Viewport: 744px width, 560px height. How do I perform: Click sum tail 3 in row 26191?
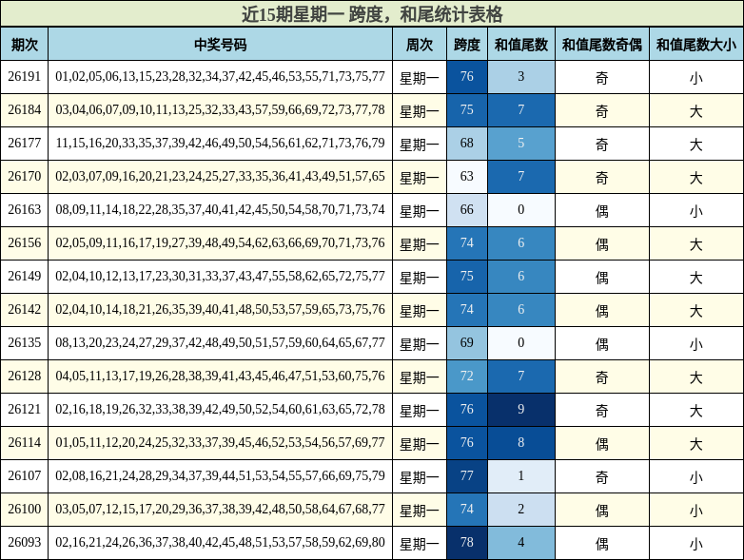(x=521, y=77)
